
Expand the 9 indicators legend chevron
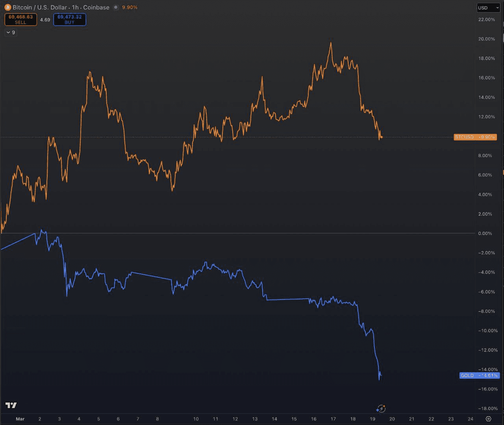pyautogui.click(x=9, y=33)
